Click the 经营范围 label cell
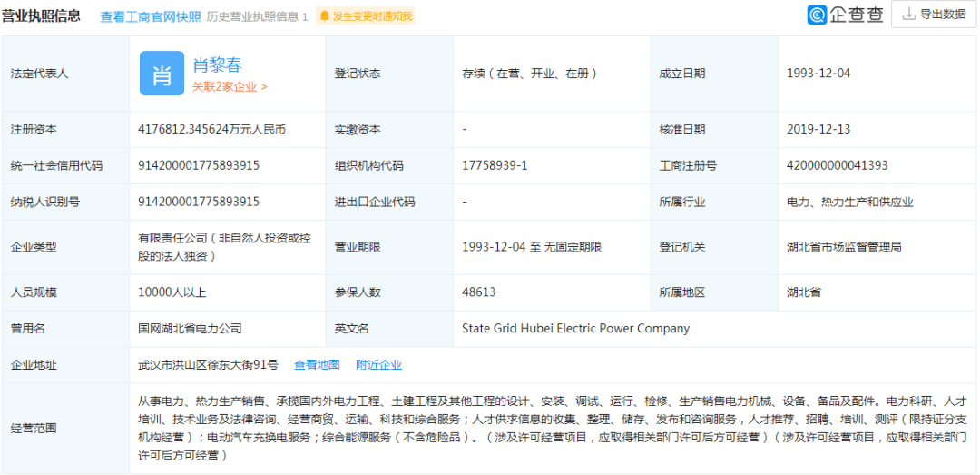980x475 pixels. pos(65,428)
